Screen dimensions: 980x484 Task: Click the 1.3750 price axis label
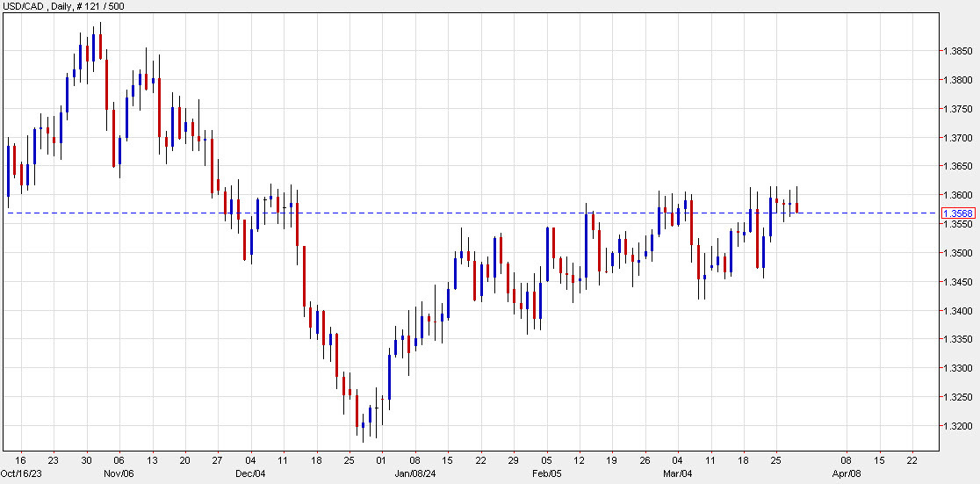(957, 109)
